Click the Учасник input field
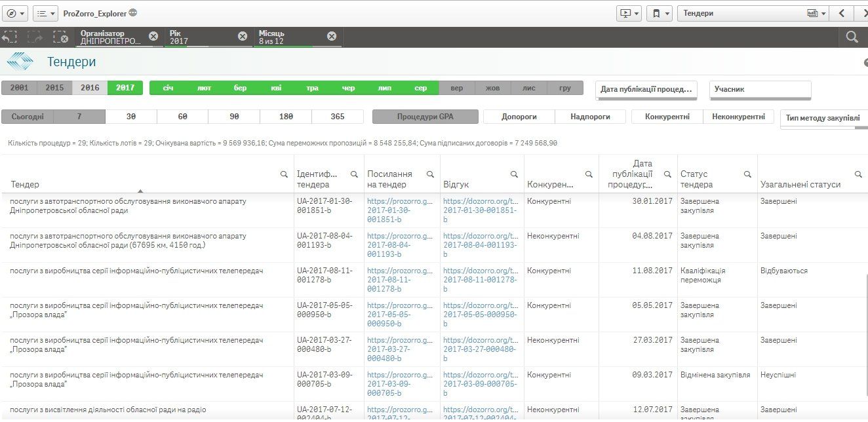Screen dimensions: 868x422 click(760, 88)
